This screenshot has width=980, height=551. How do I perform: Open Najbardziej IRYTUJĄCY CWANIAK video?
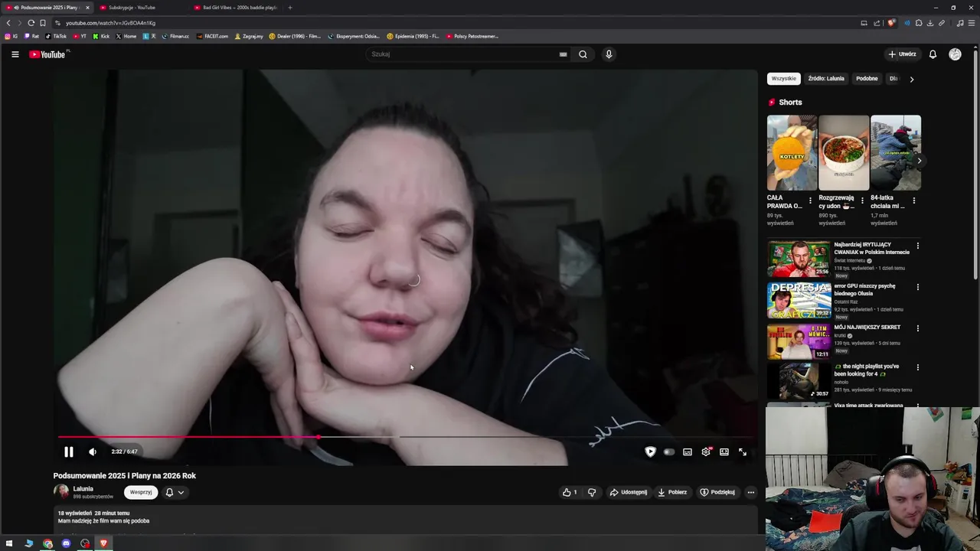click(799, 259)
